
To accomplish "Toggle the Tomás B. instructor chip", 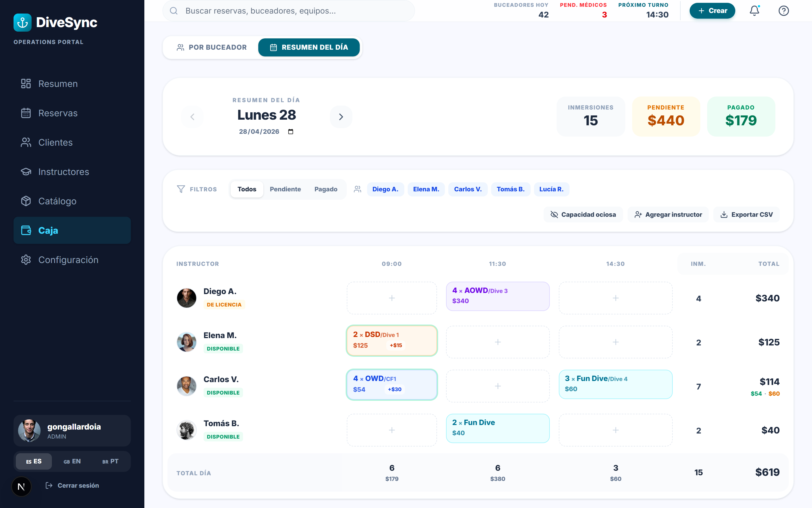I will 510,189.
